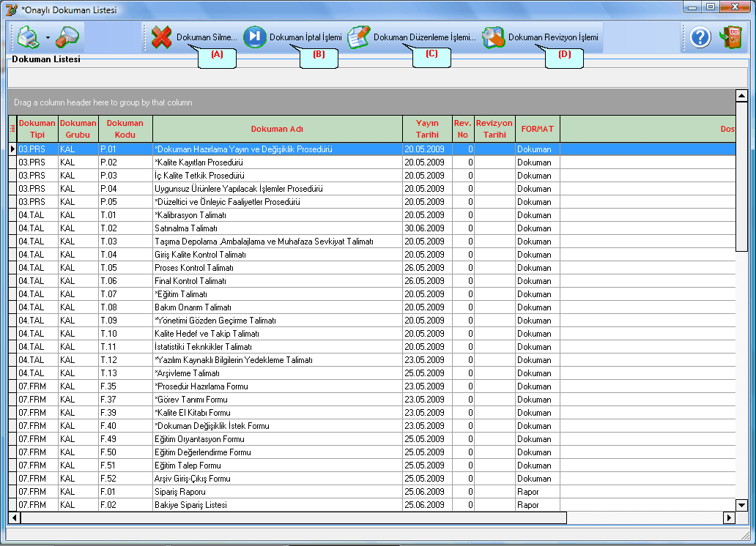The image size is (756, 546).
Task: Click document code P.05 cell
Action: pos(125,202)
